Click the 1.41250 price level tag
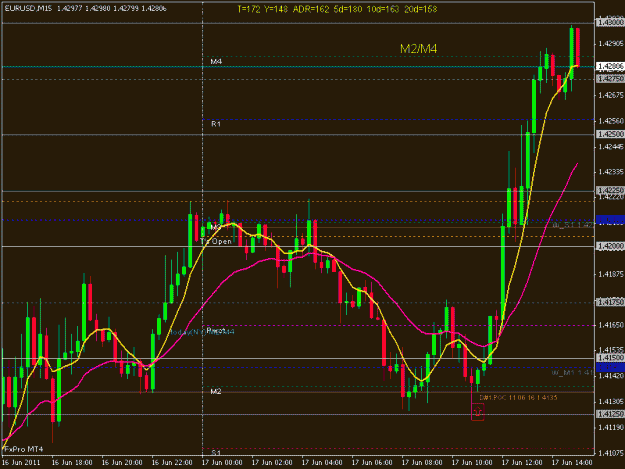 (610, 414)
